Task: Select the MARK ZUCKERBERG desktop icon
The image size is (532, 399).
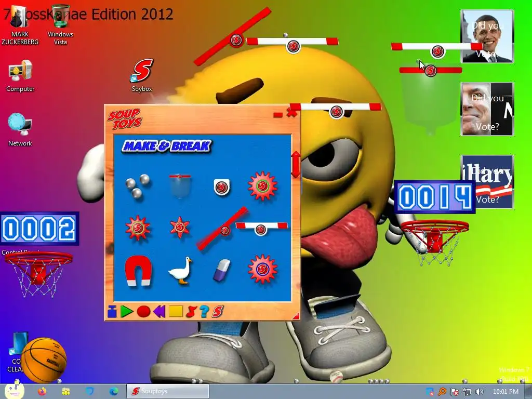Action: click(x=20, y=25)
